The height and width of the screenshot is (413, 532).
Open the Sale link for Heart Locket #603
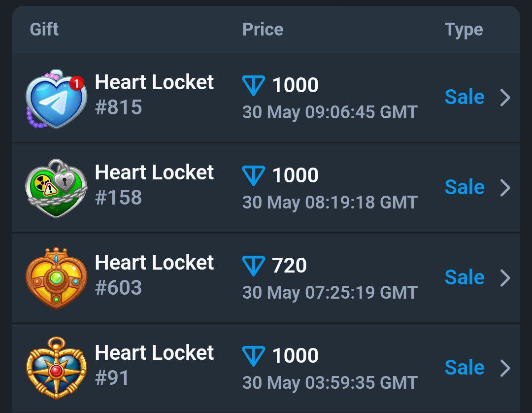click(x=465, y=277)
